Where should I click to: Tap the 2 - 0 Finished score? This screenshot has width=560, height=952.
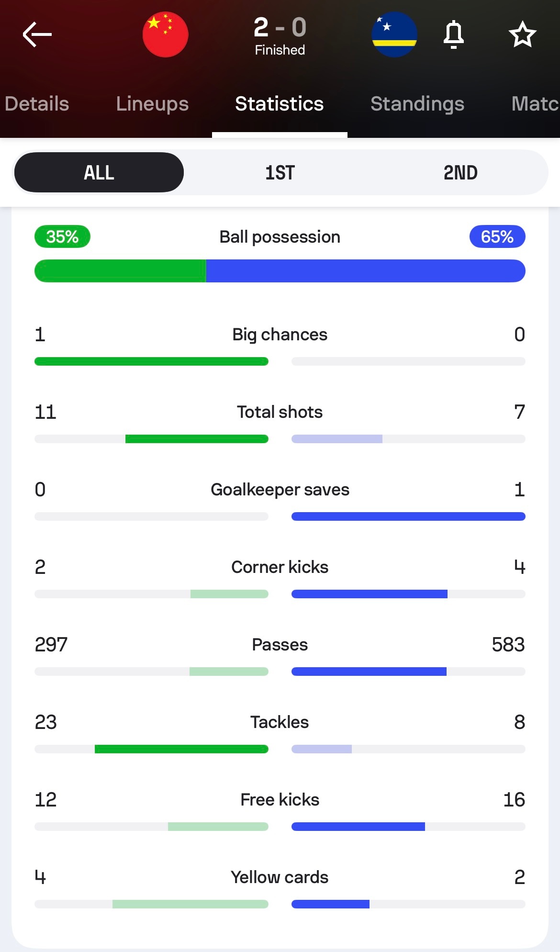[x=280, y=34]
